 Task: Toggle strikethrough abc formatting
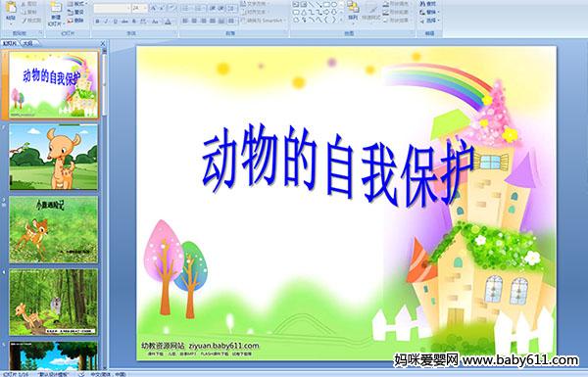[124, 22]
